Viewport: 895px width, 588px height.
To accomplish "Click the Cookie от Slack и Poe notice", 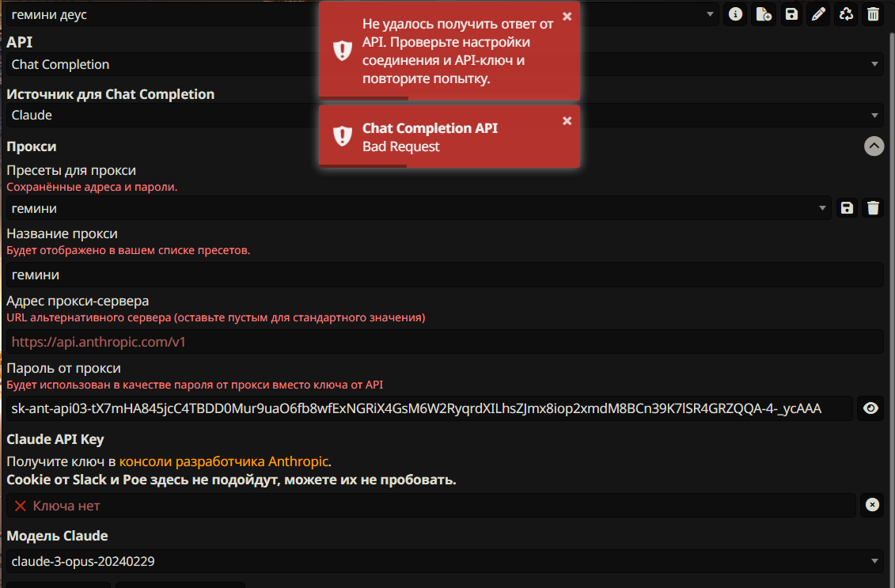I will 231,480.
